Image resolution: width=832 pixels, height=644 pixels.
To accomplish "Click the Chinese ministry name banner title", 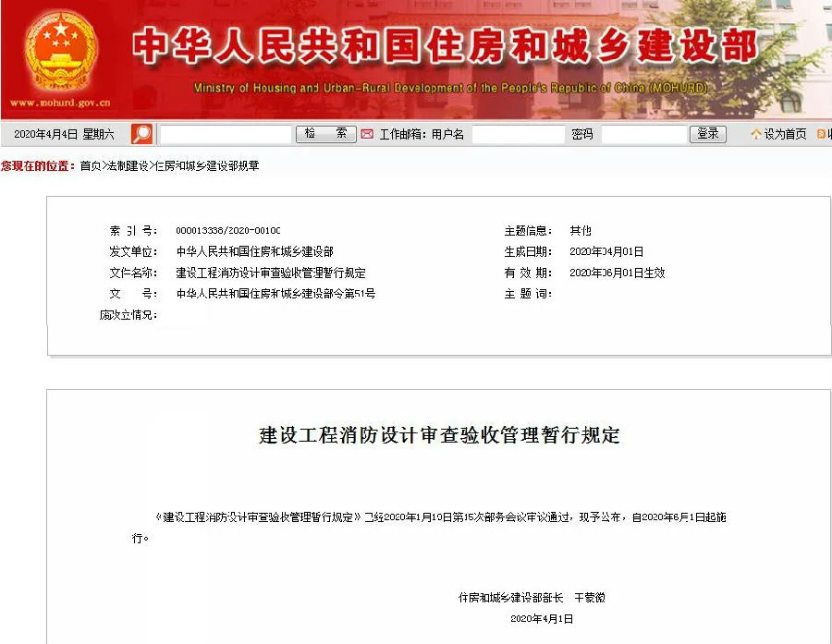I will point(445,46).
